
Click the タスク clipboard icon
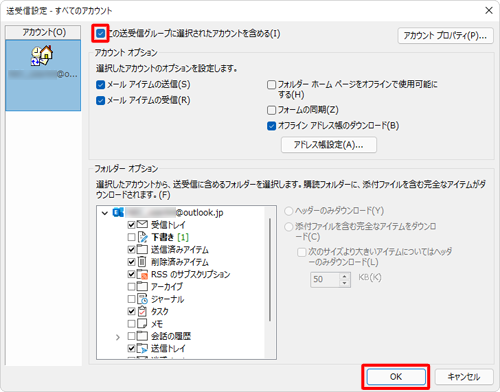click(x=142, y=311)
